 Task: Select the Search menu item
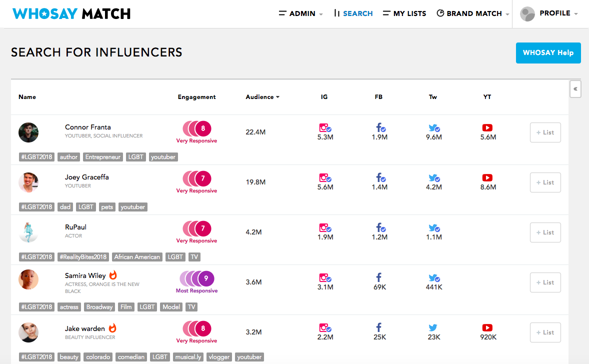353,13
